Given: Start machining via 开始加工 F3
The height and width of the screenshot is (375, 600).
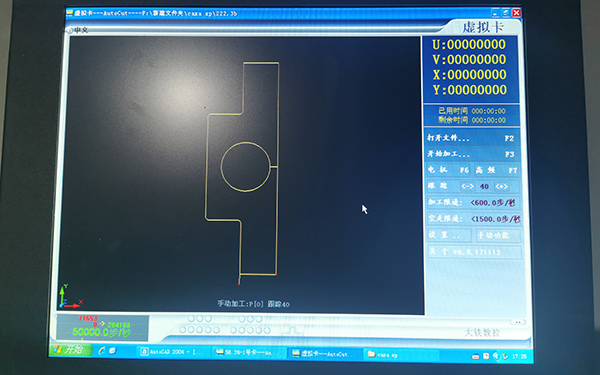Looking at the screenshot, I should pyautogui.click(x=471, y=154).
